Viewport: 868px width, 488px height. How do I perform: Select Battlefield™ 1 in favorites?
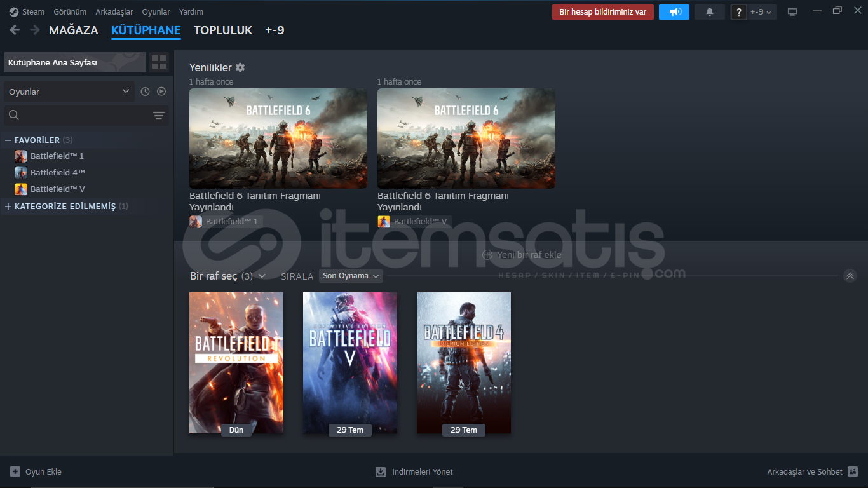57,156
